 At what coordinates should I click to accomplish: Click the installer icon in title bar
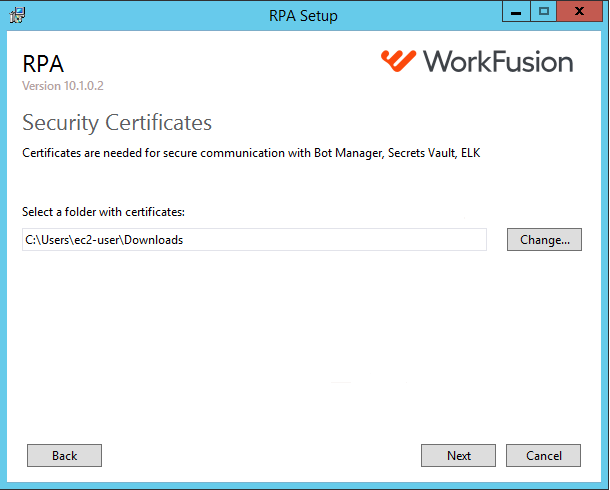(18, 15)
